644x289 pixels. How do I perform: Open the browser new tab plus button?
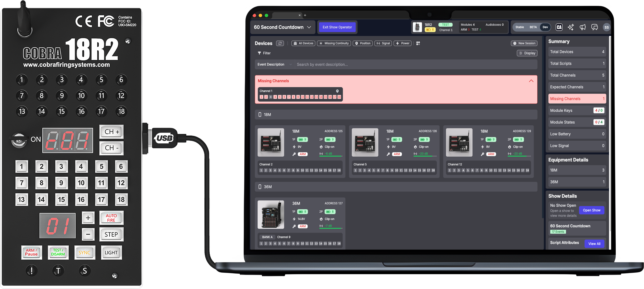click(305, 15)
